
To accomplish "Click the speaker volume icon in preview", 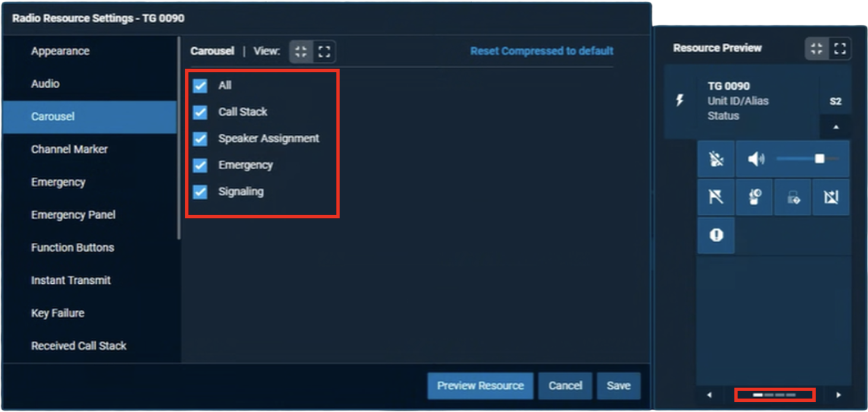I will coord(755,159).
